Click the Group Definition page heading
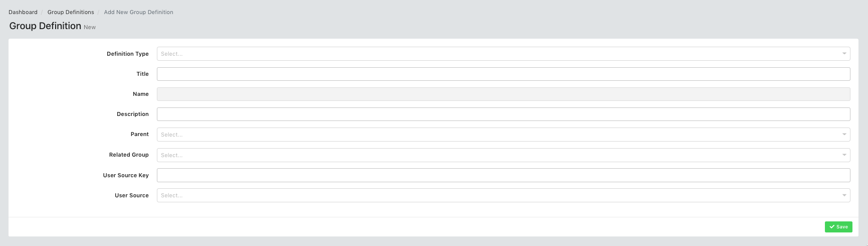868x246 pixels. (x=45, y=26)
